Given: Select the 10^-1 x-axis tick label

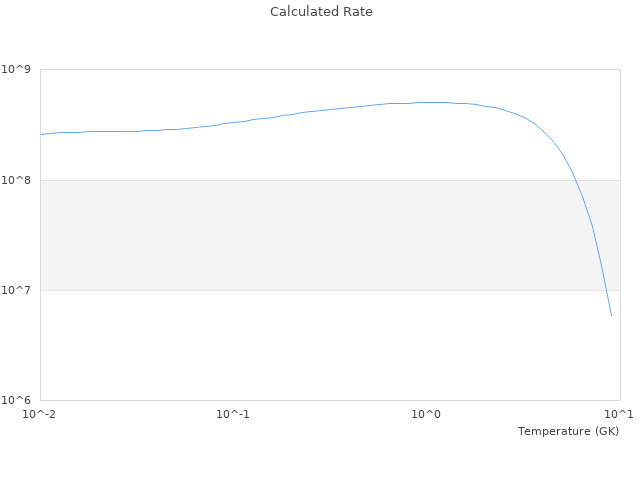Looking at the screenshot, I should (233, 414).
